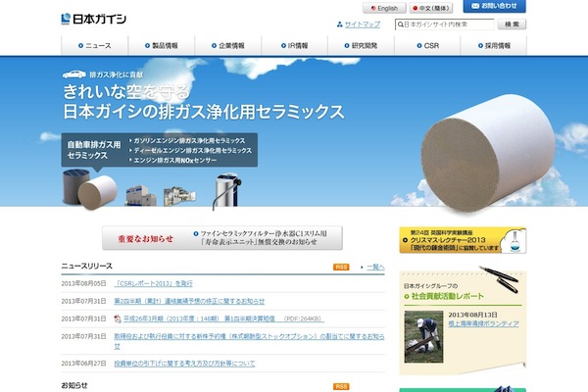The width and height of the screenshot is (588, 392).
Task: Open the 投資単位の引下げ policy link
Action: (184, 364)
